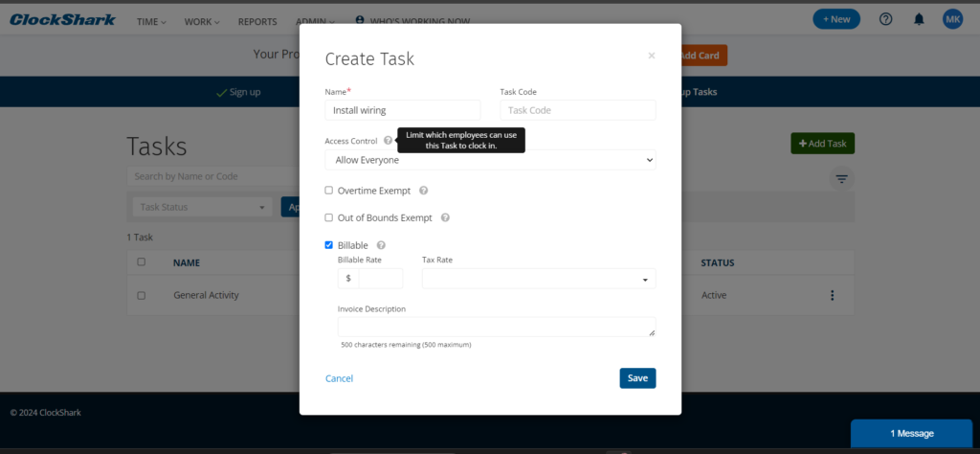
Task: Click the Sign up step tab
Action: click(x=238, y=92)
